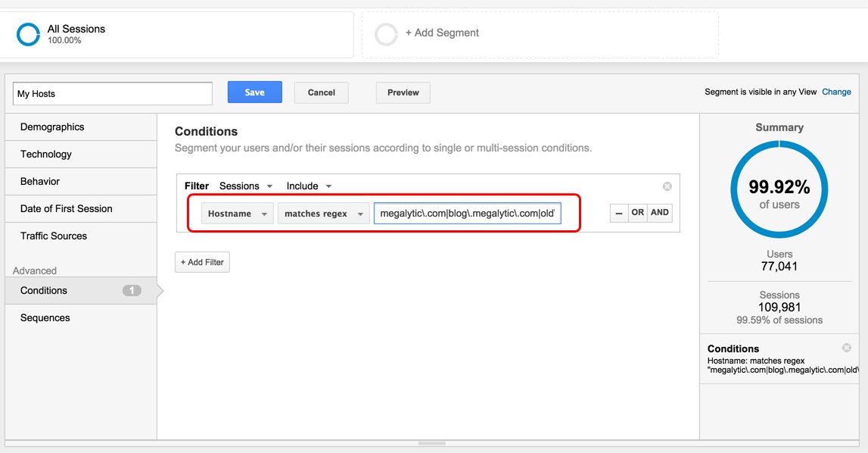Image resolution: width=868 pixels, height=453 pixels.
Task: Click the Save button
Action: pyautogui.click(x=254, y=92)
